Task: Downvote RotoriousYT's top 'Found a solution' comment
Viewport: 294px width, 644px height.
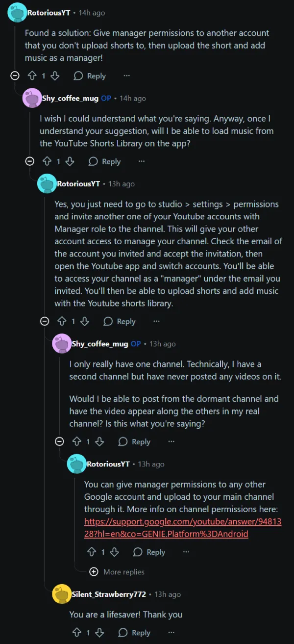Action: tap(55, 76)
